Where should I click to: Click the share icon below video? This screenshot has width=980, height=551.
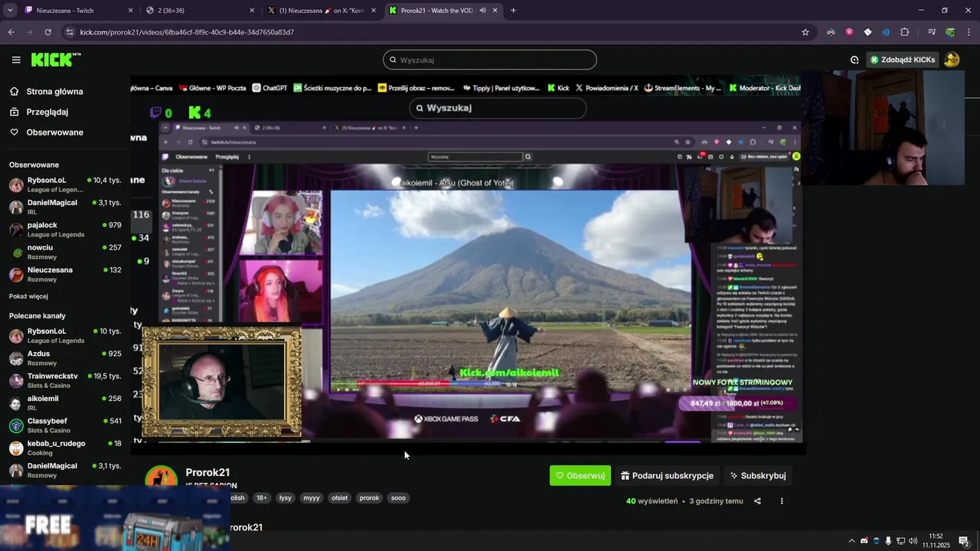tap(757, 501)
